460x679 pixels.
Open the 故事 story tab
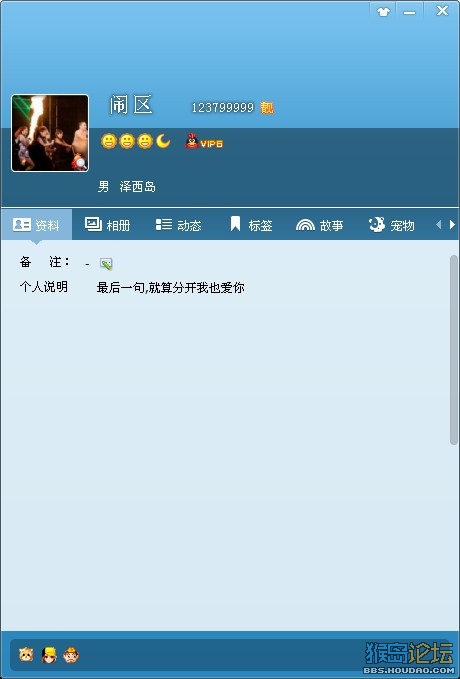(x=319, y=225)
